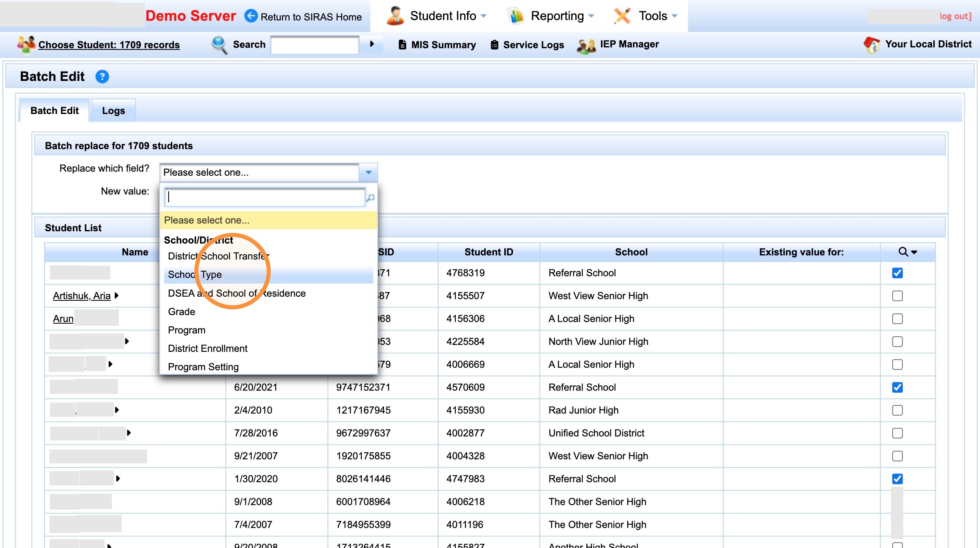Click the MIS Summary document icon

[x=403, y=45]
